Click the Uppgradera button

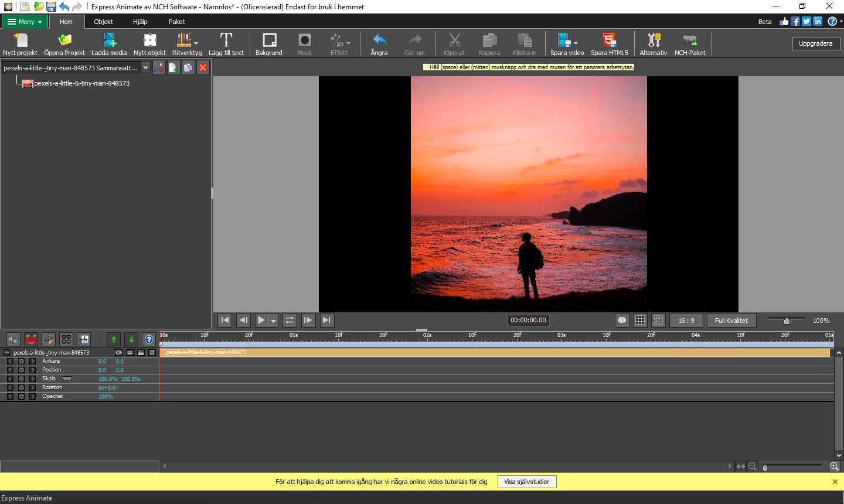[x=815, y=43]
